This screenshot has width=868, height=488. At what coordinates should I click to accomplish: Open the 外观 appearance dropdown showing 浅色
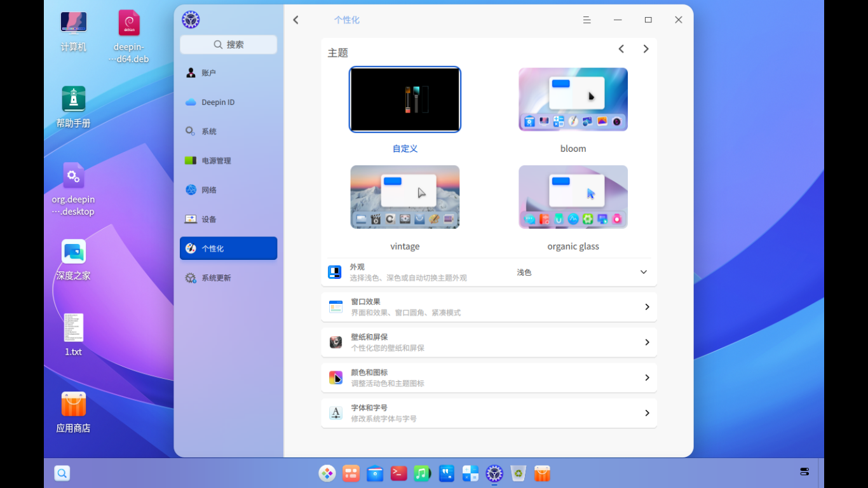[582, 272]
